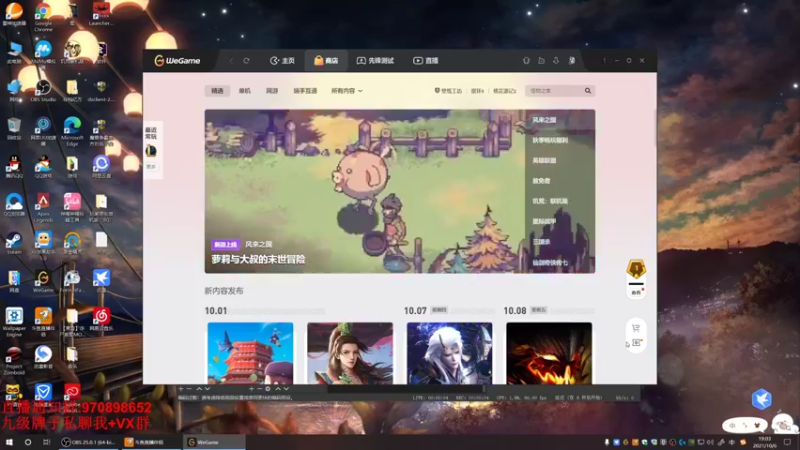Open the notification center icon on taskbar
The height and width of the screenshot is (450, 800).
787,442
